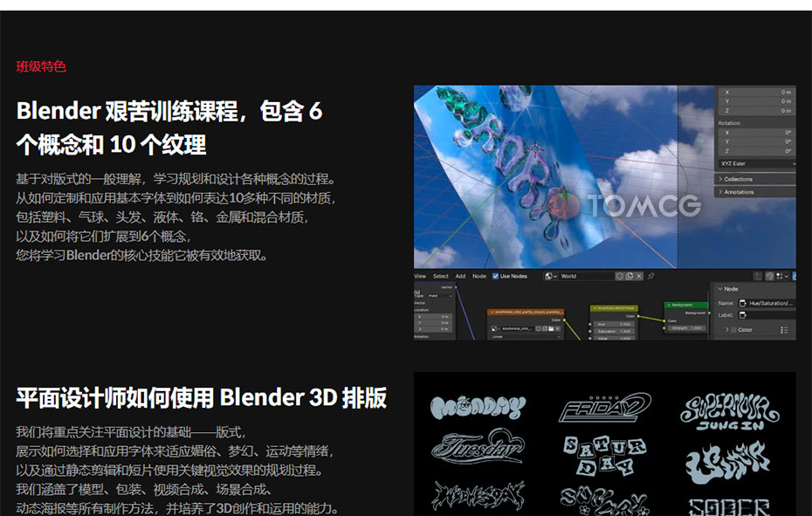Click the red 班级特色 label
Screen dimensions: 812x516
click(x=41, y=66)
